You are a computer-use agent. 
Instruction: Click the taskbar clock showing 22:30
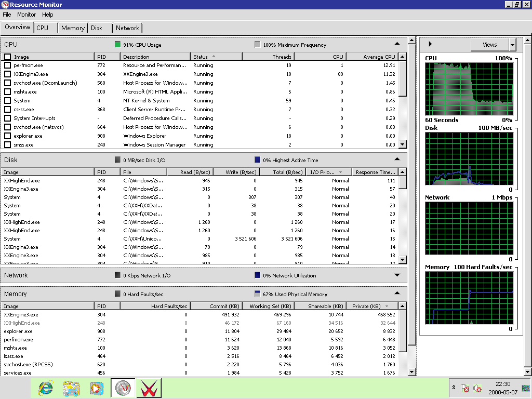[503, 384]
